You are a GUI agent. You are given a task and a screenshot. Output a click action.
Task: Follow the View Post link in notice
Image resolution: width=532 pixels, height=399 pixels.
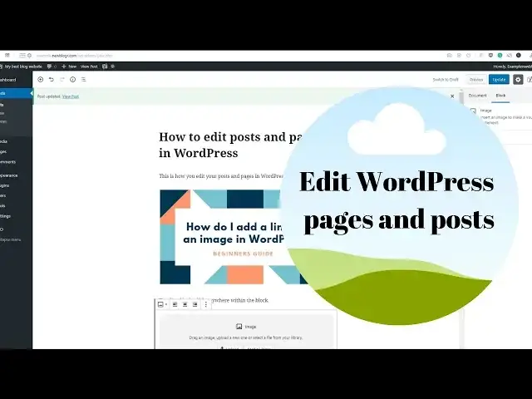click(x=71, y=96)
